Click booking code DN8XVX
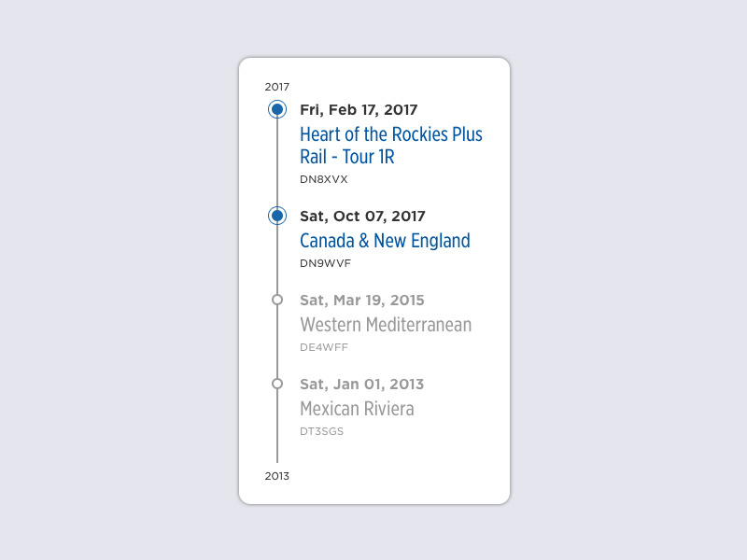 click(324, 179)
